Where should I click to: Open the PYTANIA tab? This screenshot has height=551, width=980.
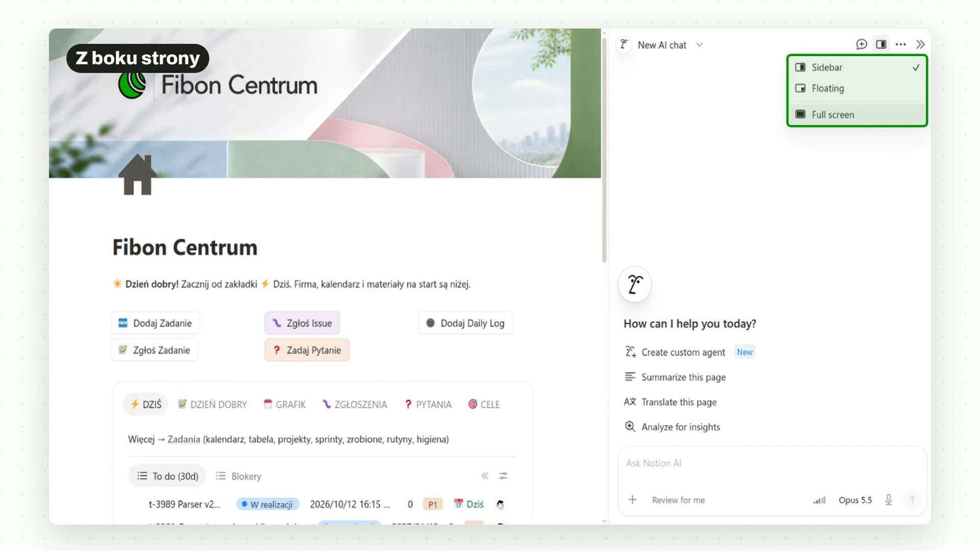428,405
